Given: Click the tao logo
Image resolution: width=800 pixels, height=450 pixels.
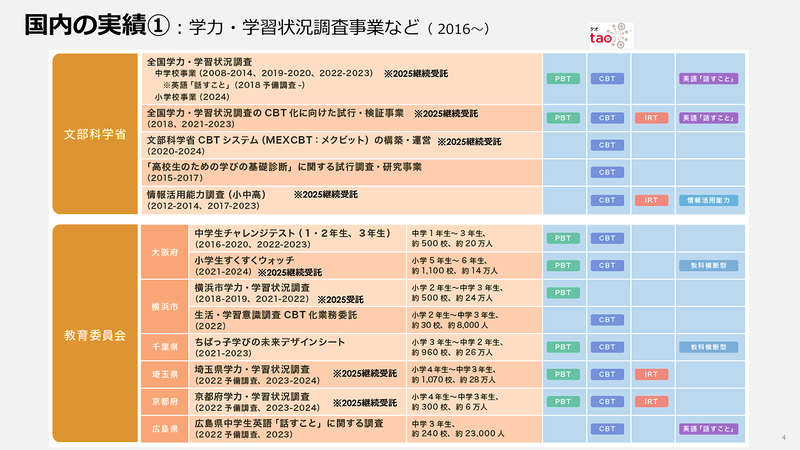Looking at the screenshot, I should (x=611, y=36).
